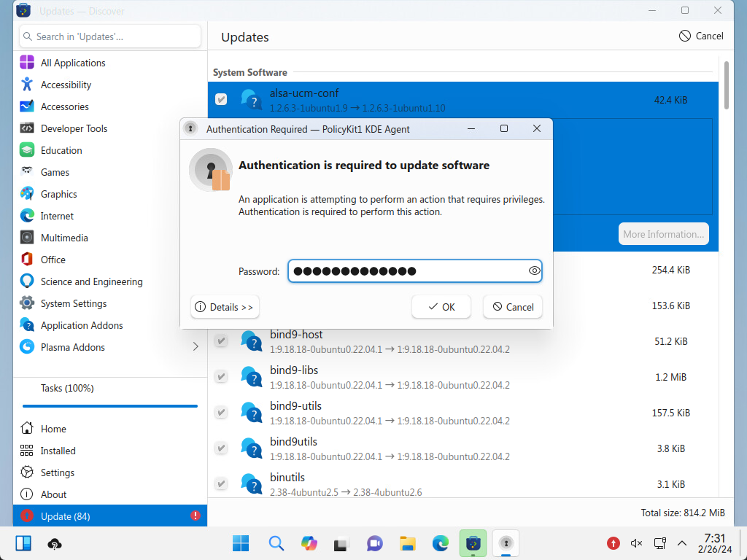This screenshot has height=560, width=747.
Task: Open Science and Engineering category icon
Action: (27, 281)
